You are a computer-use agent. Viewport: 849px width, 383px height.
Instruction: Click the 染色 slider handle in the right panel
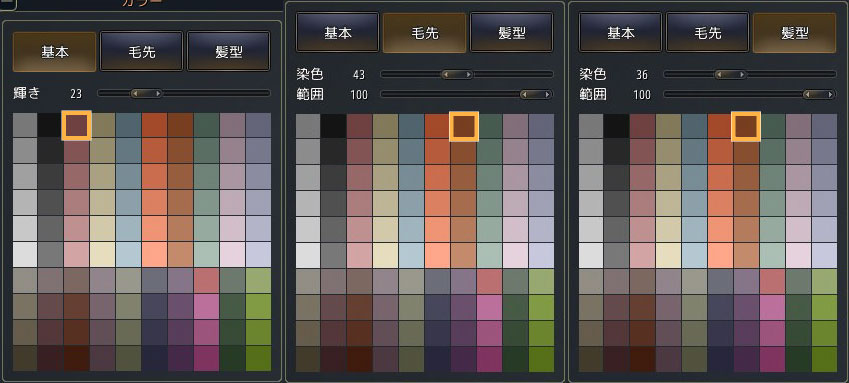click(730, 74)
